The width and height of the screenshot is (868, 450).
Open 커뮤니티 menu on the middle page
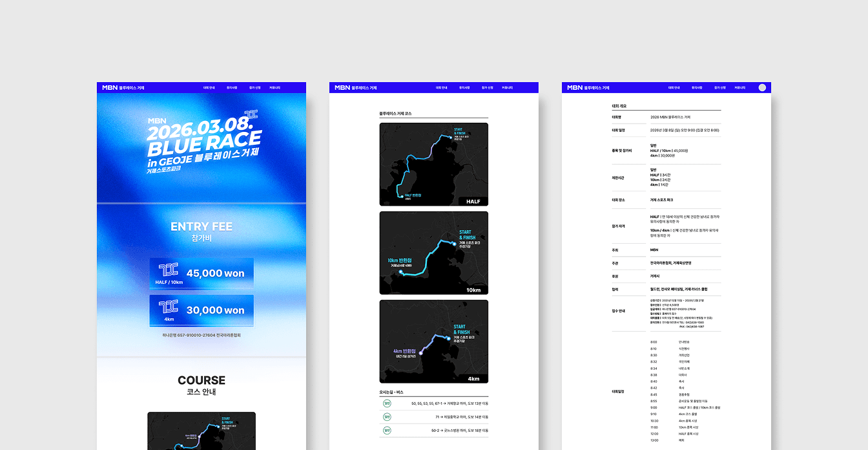508,87
